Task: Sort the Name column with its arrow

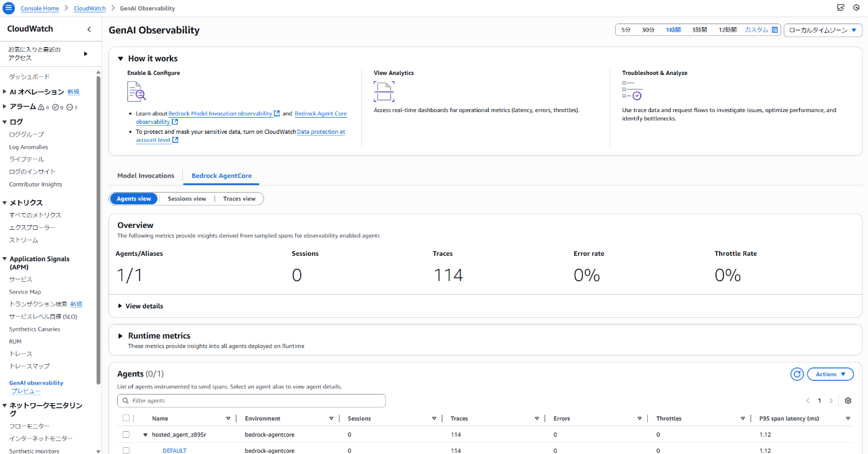Action: (228, 419)
